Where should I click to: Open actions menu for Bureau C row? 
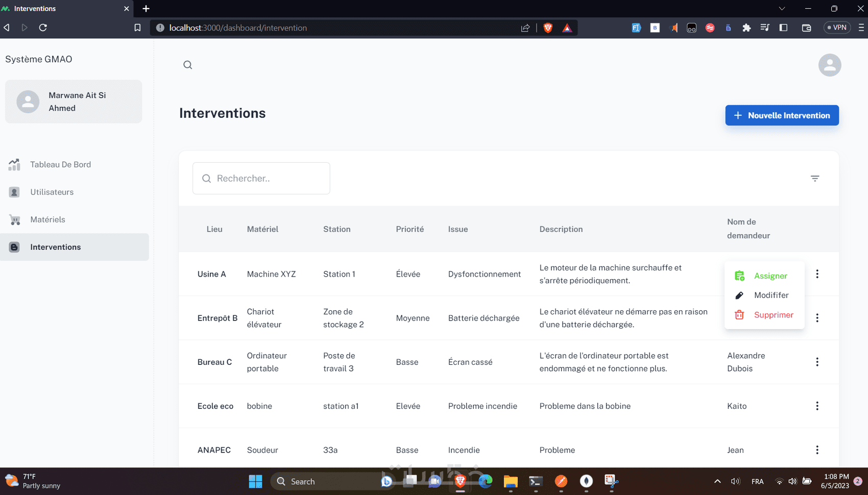817,362
